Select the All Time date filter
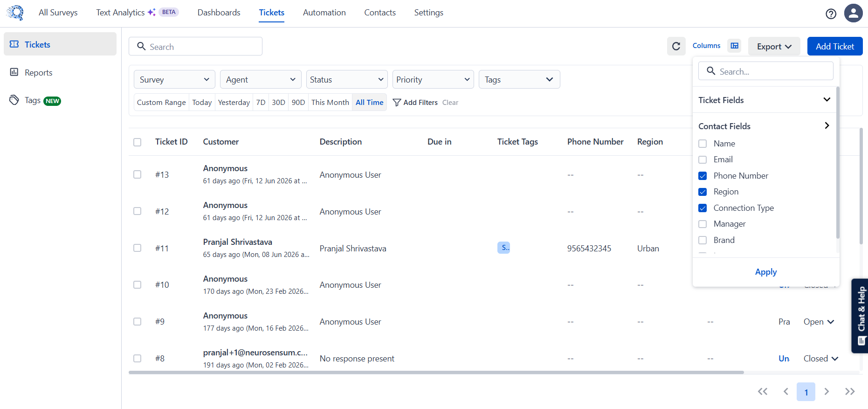The width and height of the screenshot is (868, 409). [x=370, y=103]
